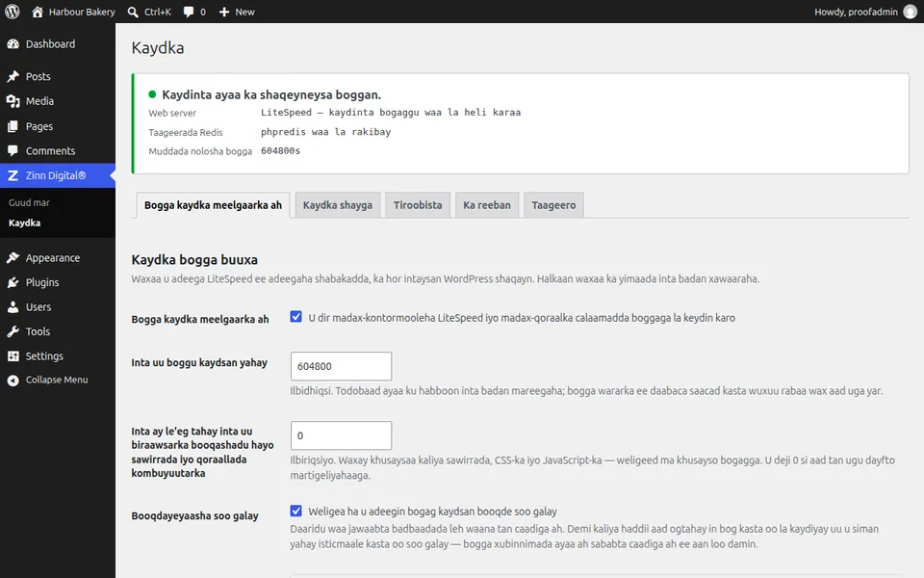Uncheck the Bogga kaydka meelgaarka ah checkbox
924x578 pixels.
[295, 317]
